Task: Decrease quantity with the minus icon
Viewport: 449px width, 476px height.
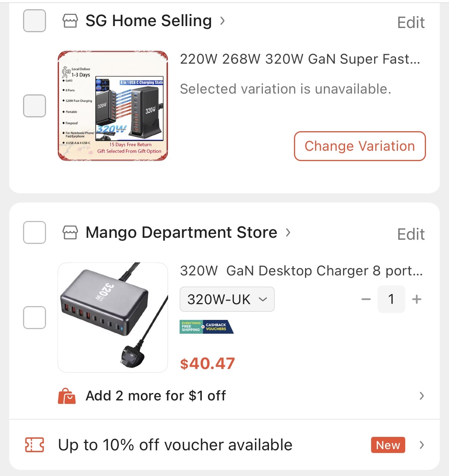Action: (366, 299)
